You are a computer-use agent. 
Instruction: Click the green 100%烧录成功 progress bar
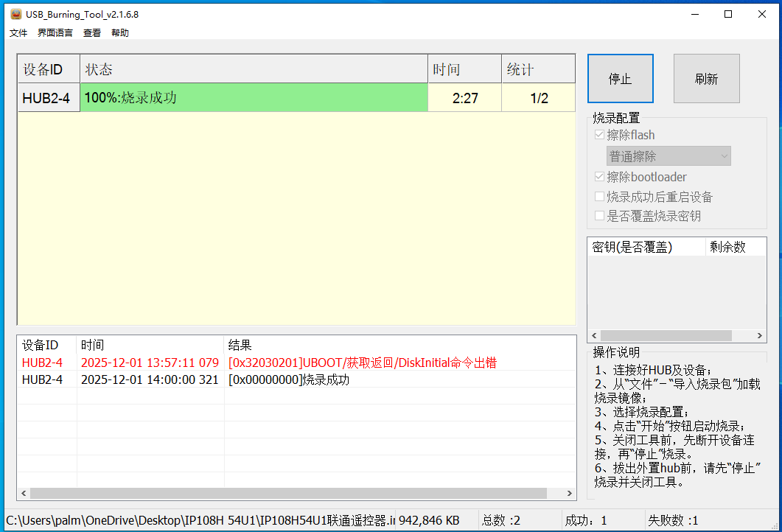pos(254,97)
